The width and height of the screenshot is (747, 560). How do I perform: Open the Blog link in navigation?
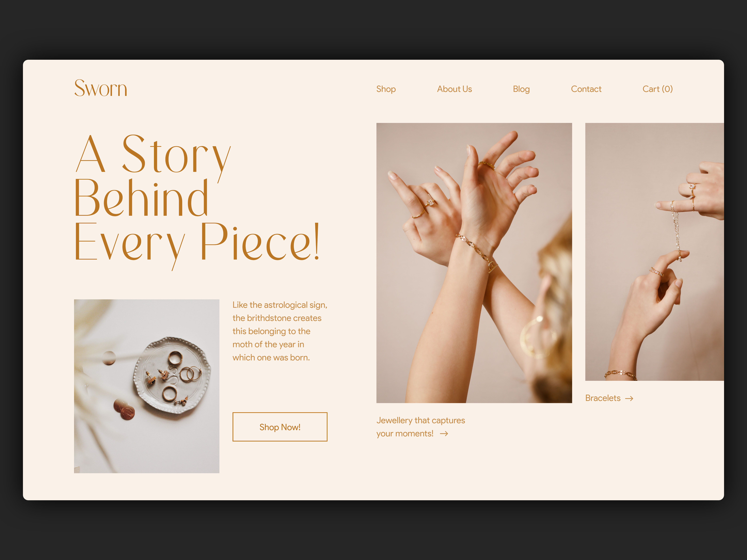click(521, 89)
